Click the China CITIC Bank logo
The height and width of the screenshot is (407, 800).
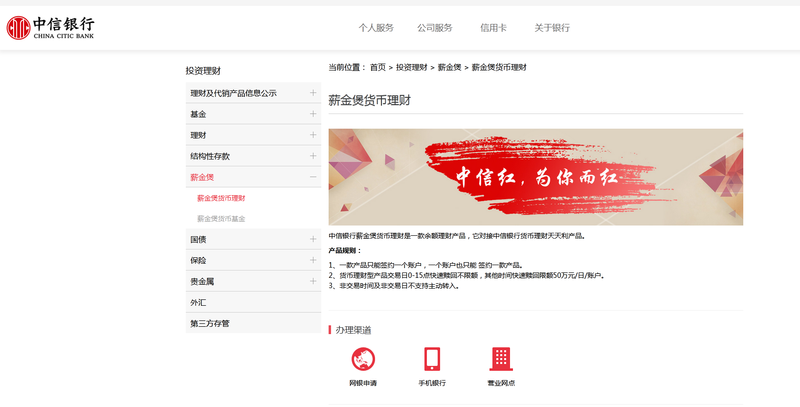click(50, 28)
